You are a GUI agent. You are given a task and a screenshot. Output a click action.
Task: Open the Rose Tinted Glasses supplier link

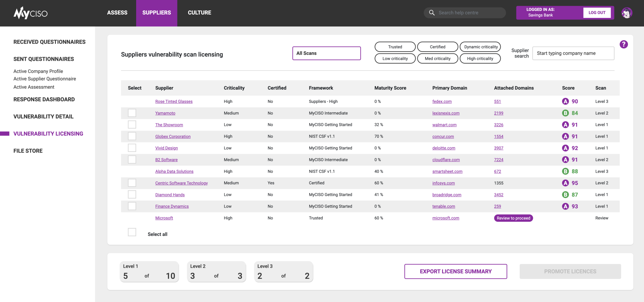pyautogui.click(x=174, y=101)
